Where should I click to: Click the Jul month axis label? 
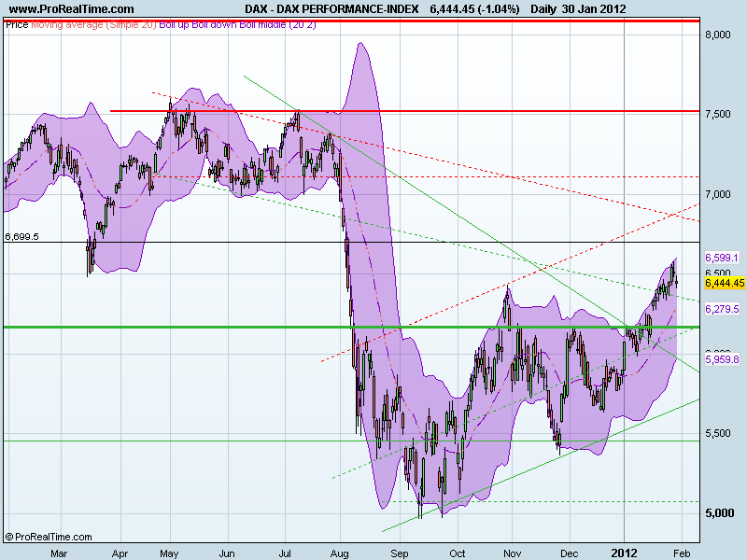[285, 553]
